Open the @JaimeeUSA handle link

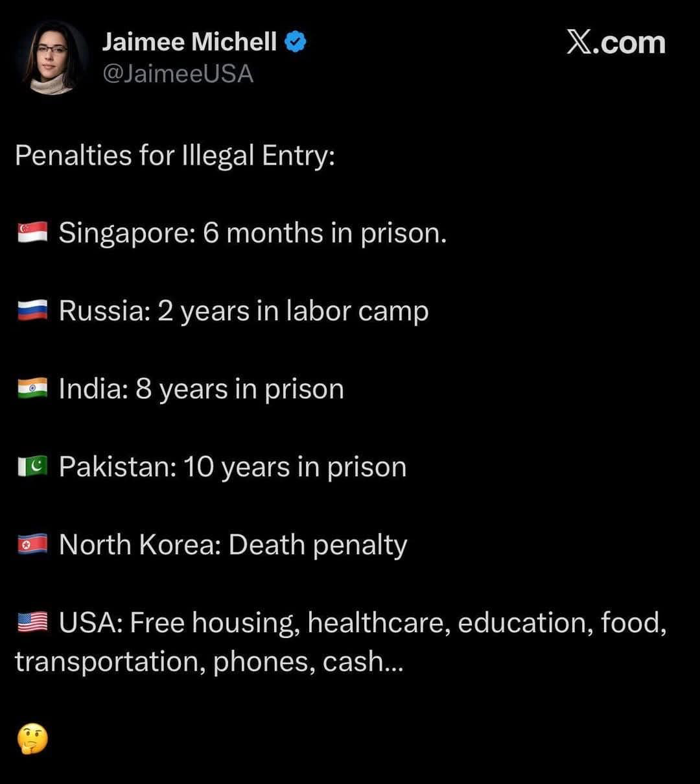178,74
